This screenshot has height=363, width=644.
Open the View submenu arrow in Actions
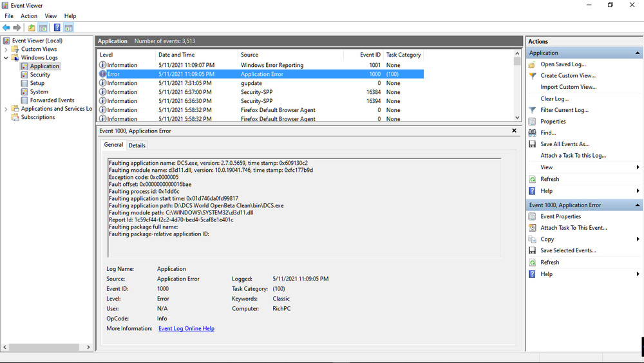tap(638, 167)
